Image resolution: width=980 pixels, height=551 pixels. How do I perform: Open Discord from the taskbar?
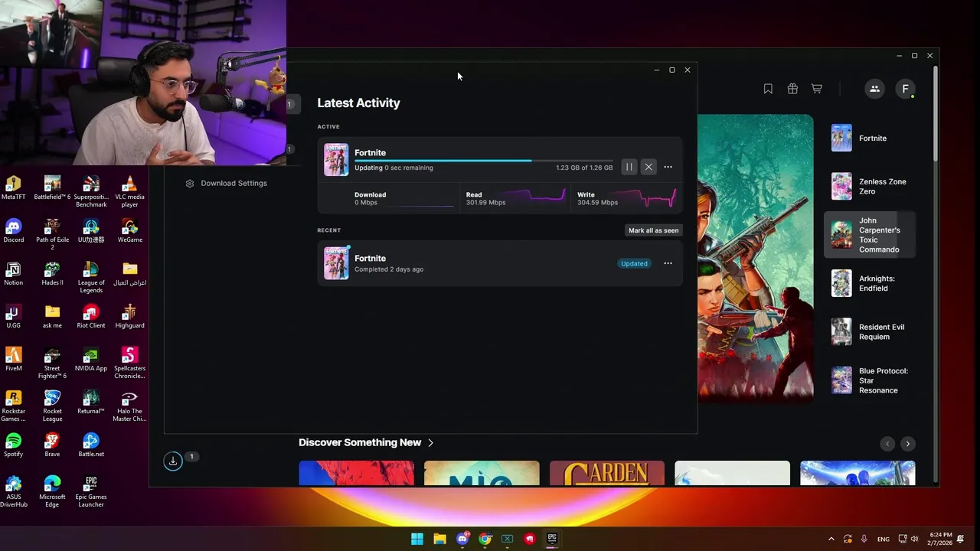(x=462, y=539)
